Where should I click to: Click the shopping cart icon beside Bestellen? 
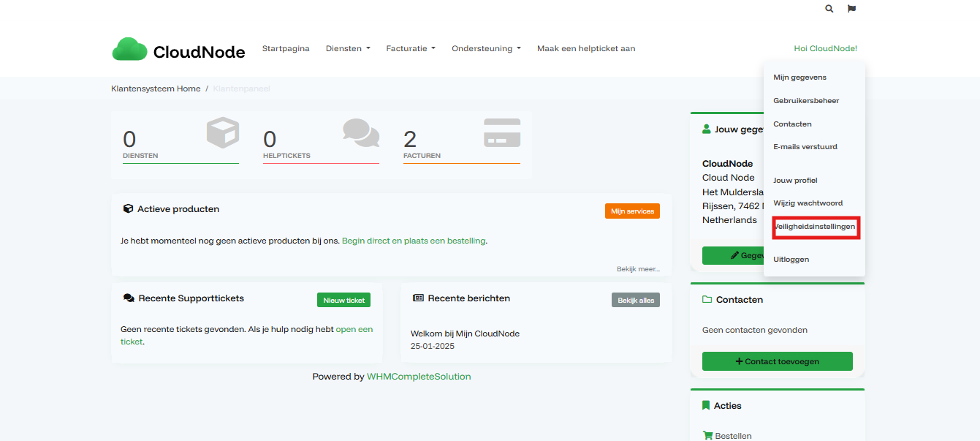707,436
